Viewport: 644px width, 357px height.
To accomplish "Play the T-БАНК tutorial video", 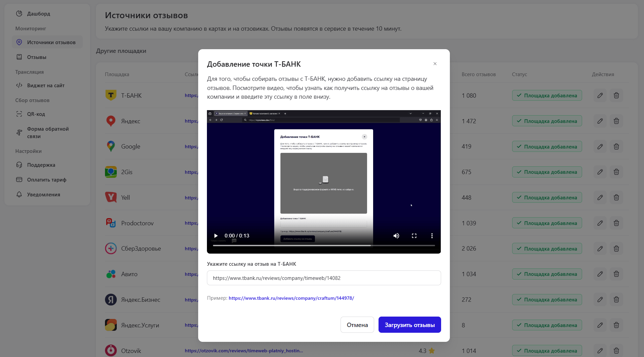I will pyautogui.click(x=216, y=236).
